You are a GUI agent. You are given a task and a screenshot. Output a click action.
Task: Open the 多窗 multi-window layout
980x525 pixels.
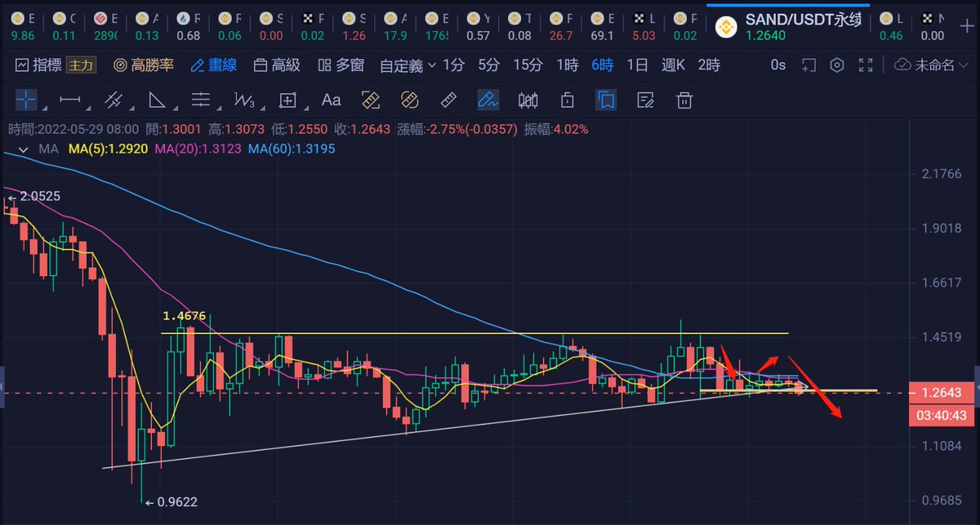[x=340, y=65]
